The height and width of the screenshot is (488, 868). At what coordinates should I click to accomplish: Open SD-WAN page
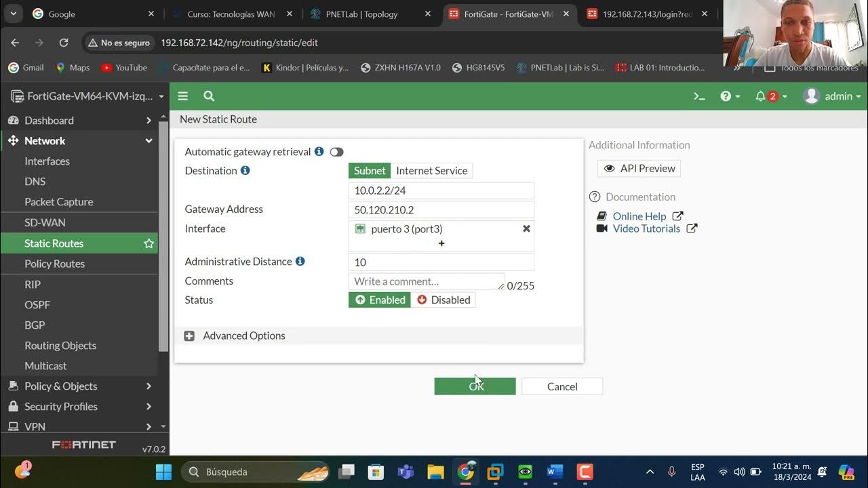(45, 222)
